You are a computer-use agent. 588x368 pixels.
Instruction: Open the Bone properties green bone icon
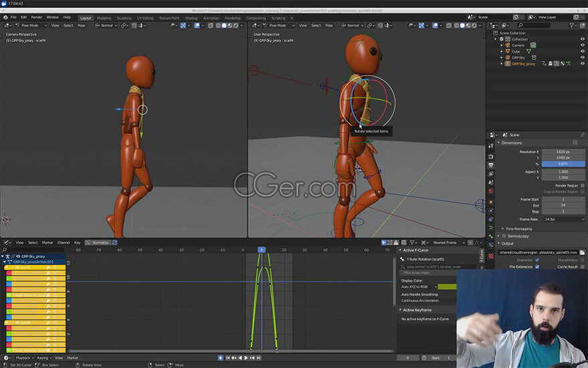pyautogui.click(x=491, y=236)
